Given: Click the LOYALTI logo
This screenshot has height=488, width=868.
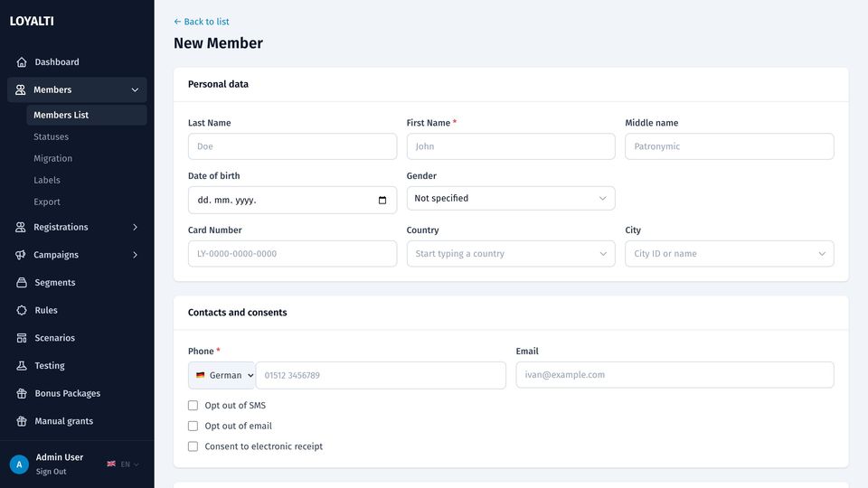Looking at the screenshot, I should (x=32, y=21).
